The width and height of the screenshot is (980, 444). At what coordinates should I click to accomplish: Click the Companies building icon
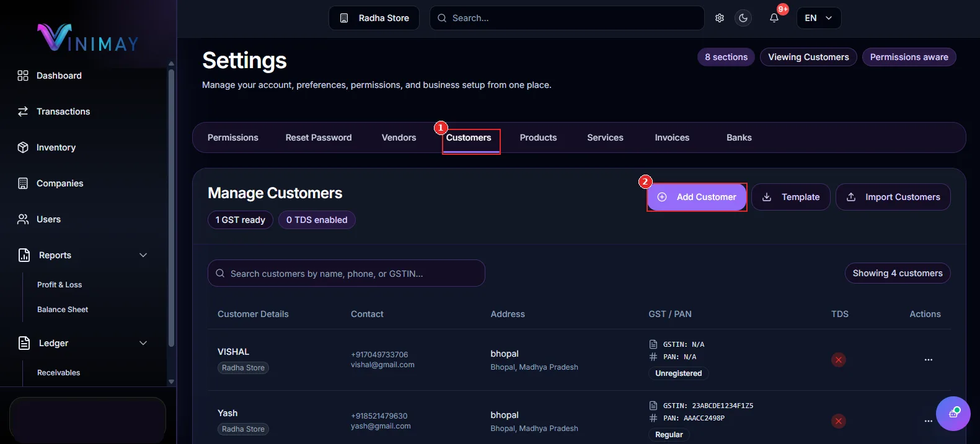pos(23,183)
